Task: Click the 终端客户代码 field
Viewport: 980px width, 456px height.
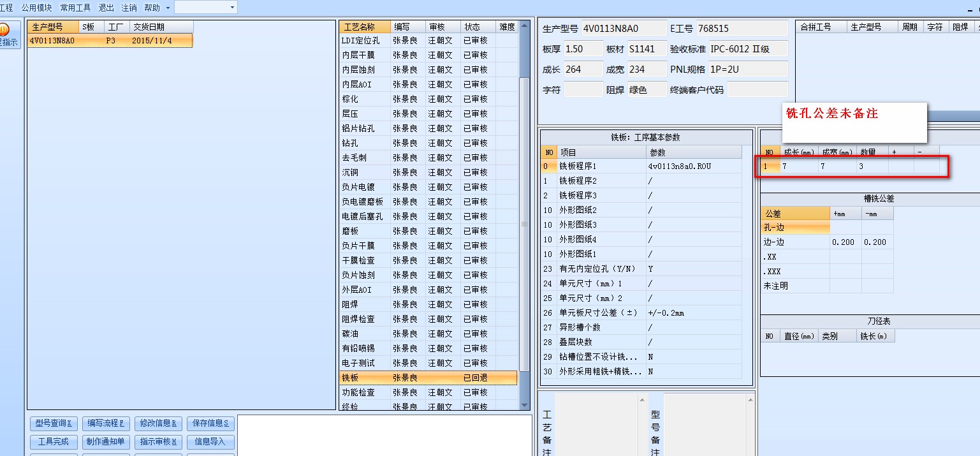Action: pos(757,89)
